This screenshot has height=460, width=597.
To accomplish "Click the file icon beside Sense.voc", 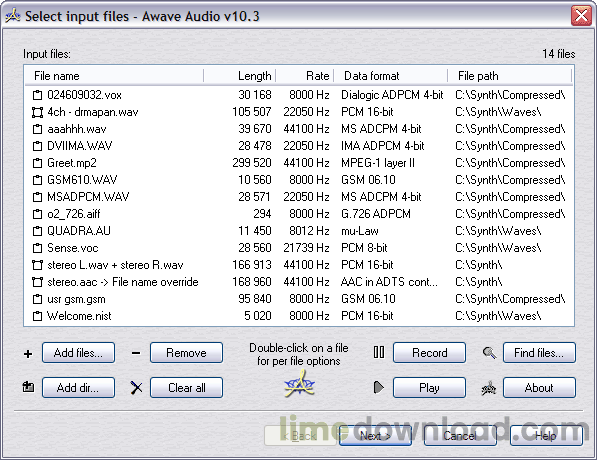I will point(37,248).
